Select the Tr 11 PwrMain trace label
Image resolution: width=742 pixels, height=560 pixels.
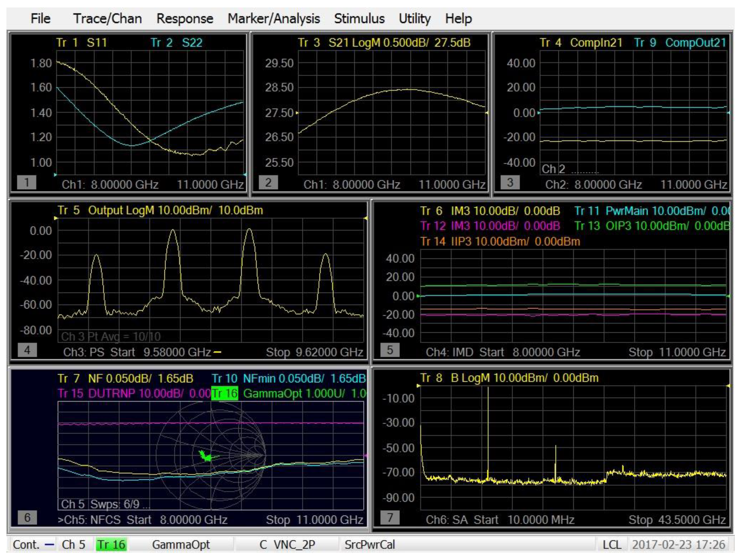pos(652,211)
